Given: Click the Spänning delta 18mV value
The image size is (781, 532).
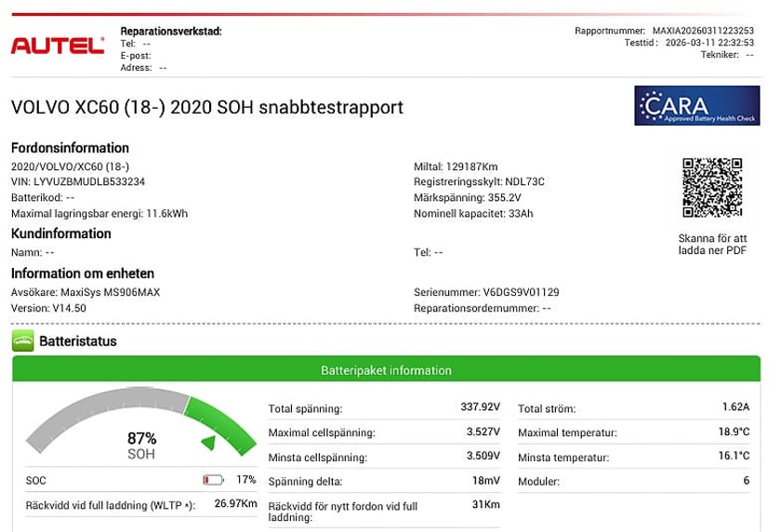Looking at the screenshot, I should click(485, 480).
